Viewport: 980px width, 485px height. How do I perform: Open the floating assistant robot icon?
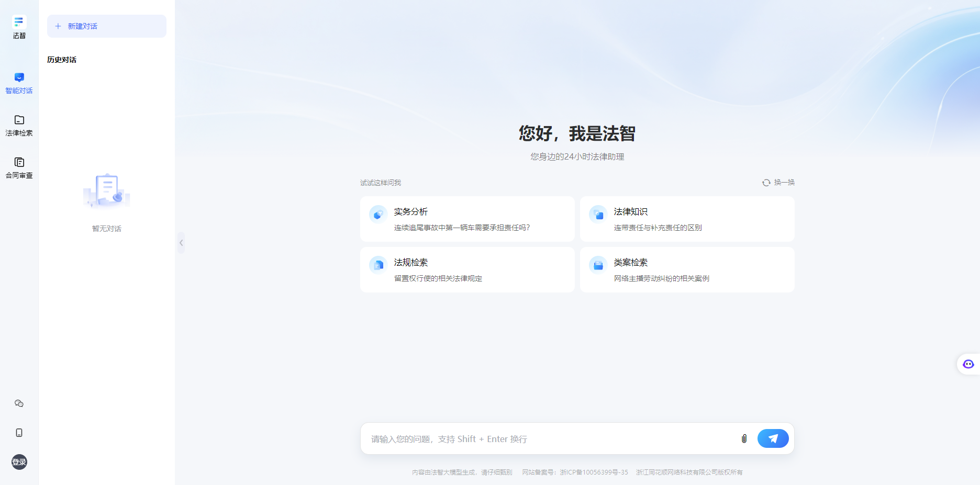968,364
